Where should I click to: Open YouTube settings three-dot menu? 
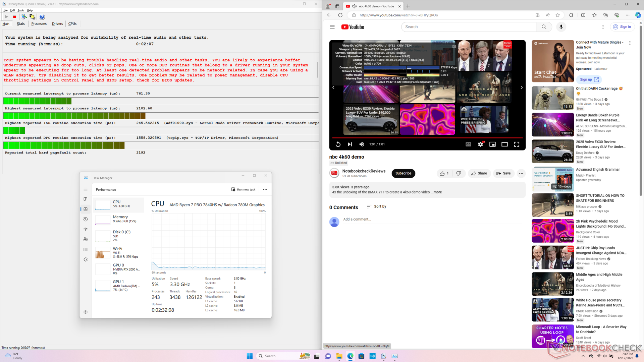603,27
